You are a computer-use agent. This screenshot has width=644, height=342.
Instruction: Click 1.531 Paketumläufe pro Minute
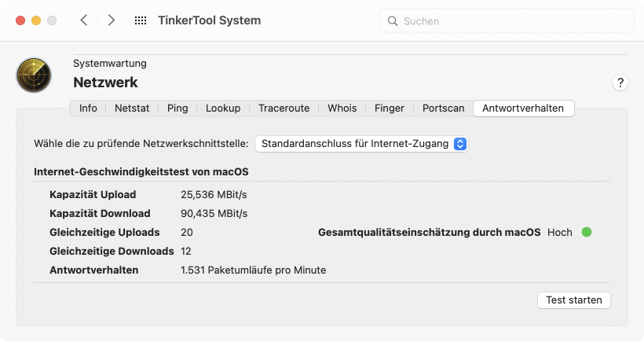pos(254,270)
